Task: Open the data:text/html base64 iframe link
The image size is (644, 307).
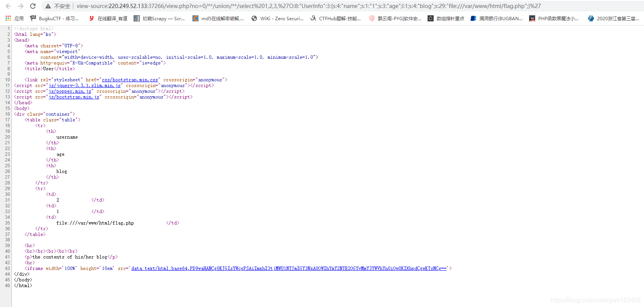Action: click(289, 268)
